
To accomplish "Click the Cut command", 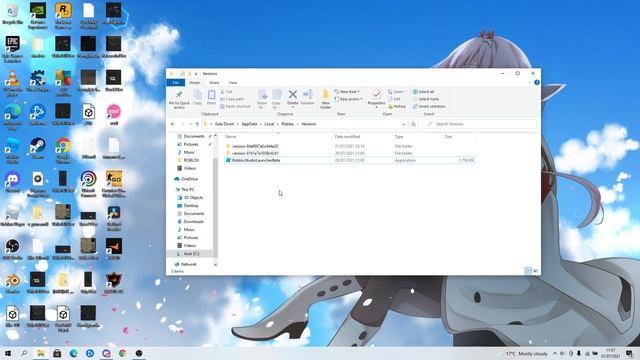I will [227, 92].
